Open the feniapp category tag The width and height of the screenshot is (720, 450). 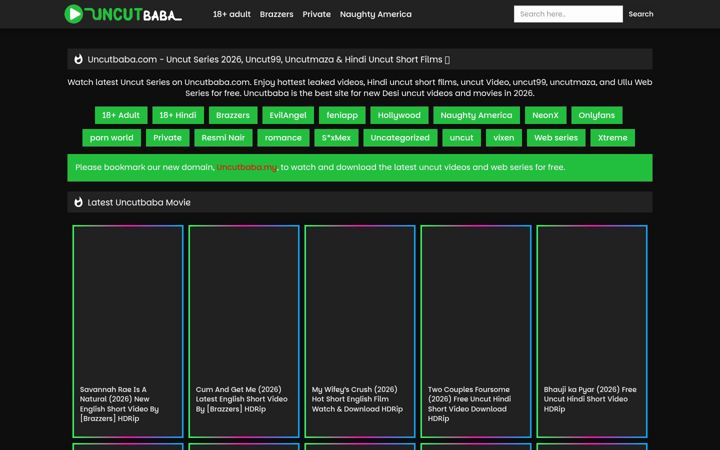pyautogui.click(x=342, y=115)
